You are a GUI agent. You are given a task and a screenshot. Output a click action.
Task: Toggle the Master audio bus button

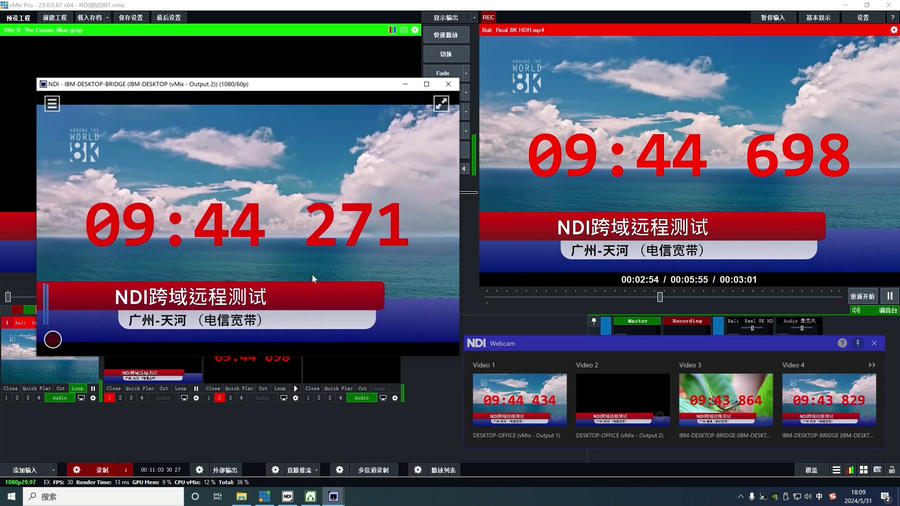tap(637, 321)
